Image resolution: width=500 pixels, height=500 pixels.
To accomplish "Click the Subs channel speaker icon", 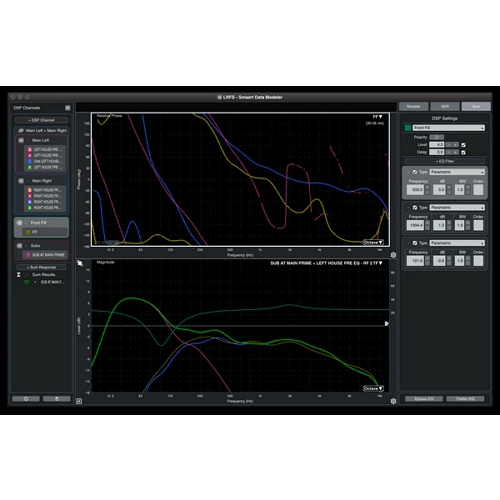I will click(19, 246).
